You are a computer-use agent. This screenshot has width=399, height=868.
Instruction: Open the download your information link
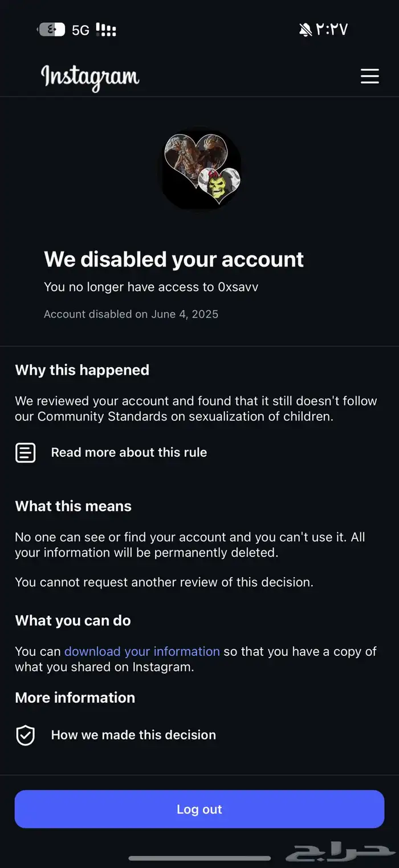[142, 651]
